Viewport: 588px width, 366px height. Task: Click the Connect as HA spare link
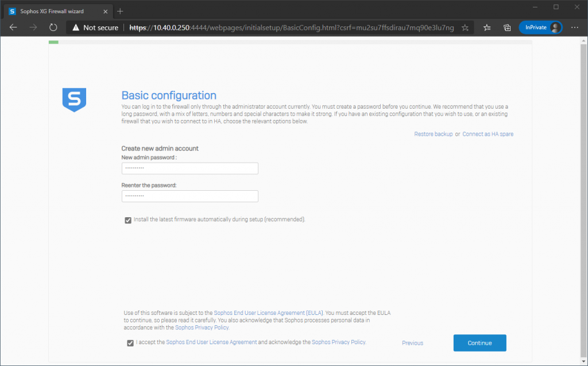[488, 134]
